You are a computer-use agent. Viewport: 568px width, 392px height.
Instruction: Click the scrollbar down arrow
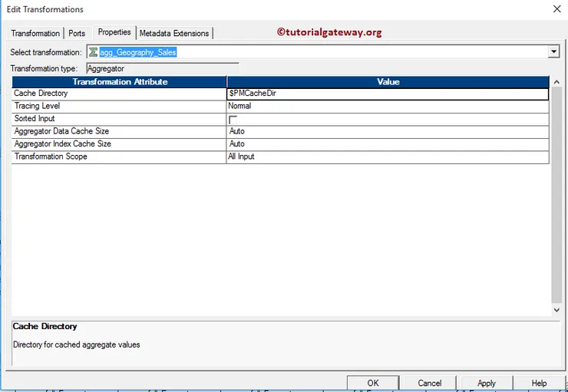pos(556,310)
